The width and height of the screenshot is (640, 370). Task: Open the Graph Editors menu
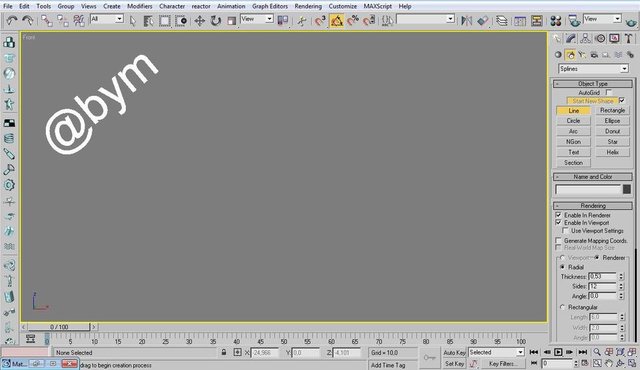[270, 6]
